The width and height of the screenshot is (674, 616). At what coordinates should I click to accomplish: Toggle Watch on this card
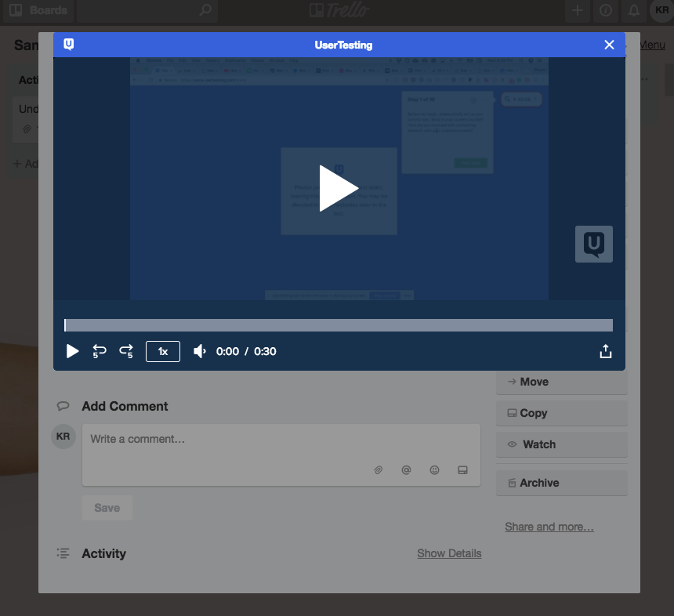pos(562,444)
